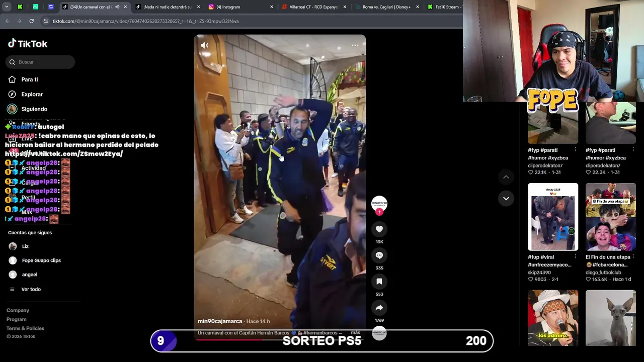Click the TikTok logo

[28, 44]
